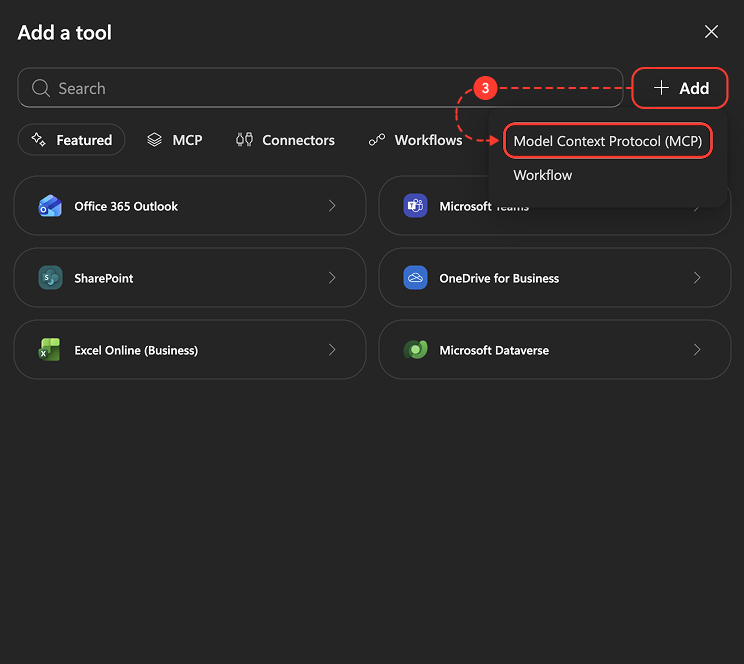Select the OneDrive for Business label

[x=499, y=278]
